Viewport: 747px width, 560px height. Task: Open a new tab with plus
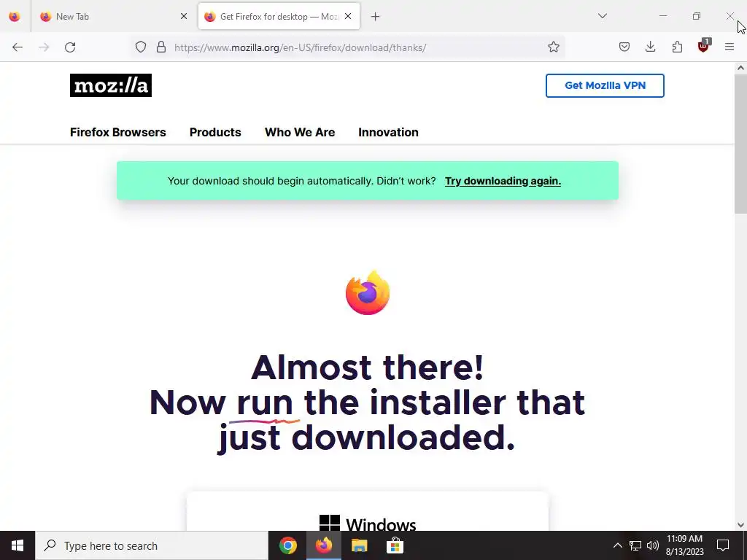[376, 17]
